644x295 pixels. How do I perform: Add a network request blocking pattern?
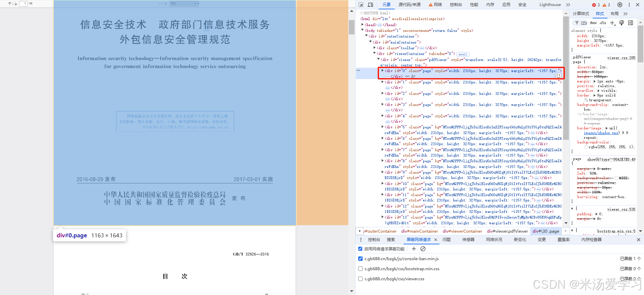click(x=414, y=249)
